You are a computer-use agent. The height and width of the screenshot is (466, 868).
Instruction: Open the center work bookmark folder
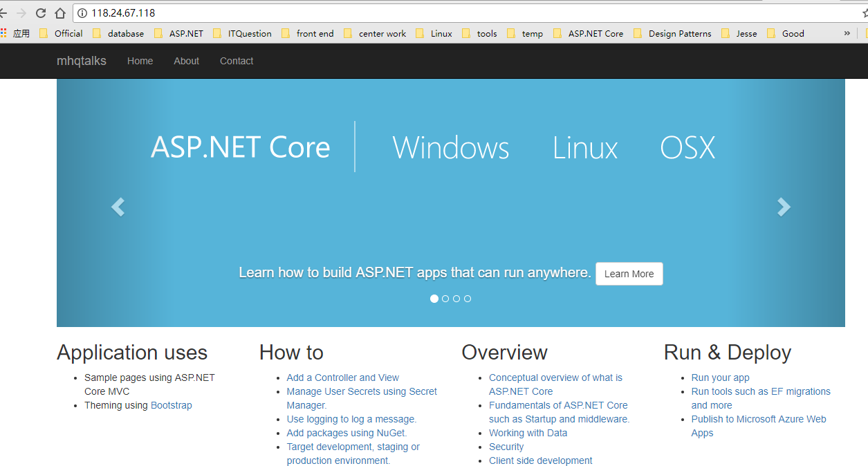tap(375, 33)
